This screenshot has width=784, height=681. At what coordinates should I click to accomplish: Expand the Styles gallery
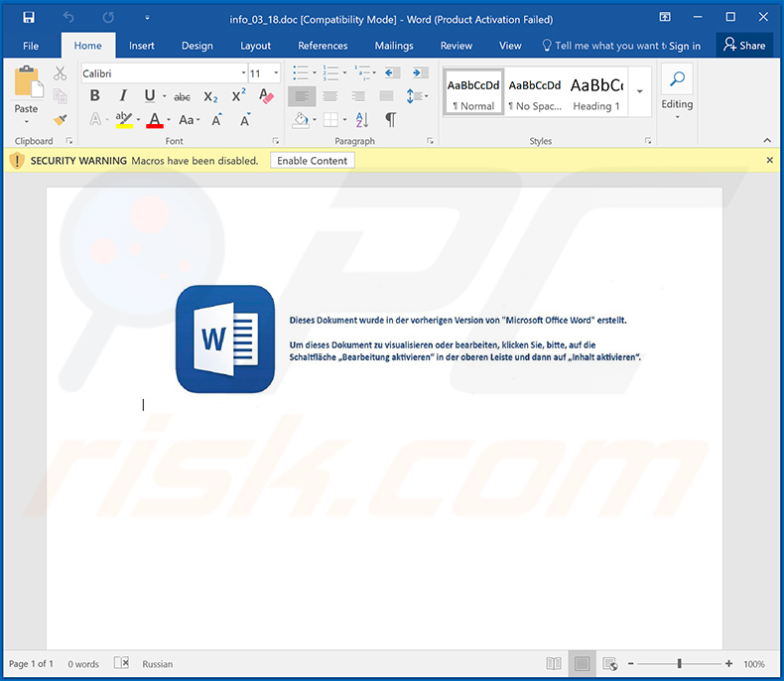coord(639,92)
